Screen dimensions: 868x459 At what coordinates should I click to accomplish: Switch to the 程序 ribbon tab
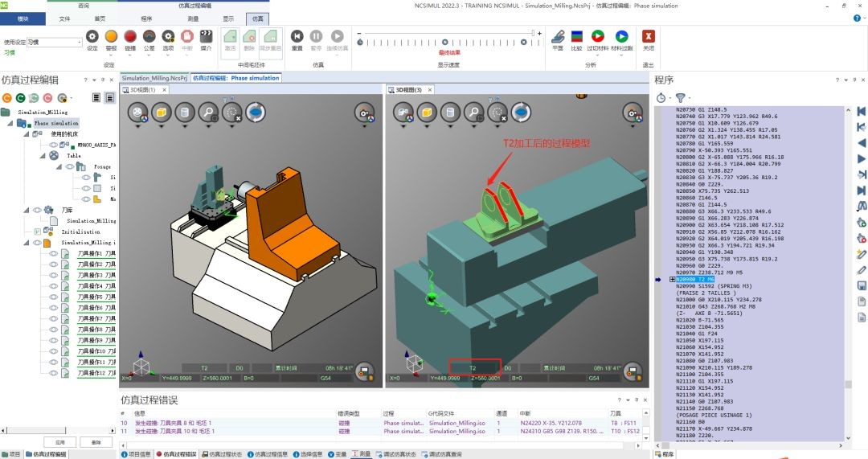tap(146, 18)
